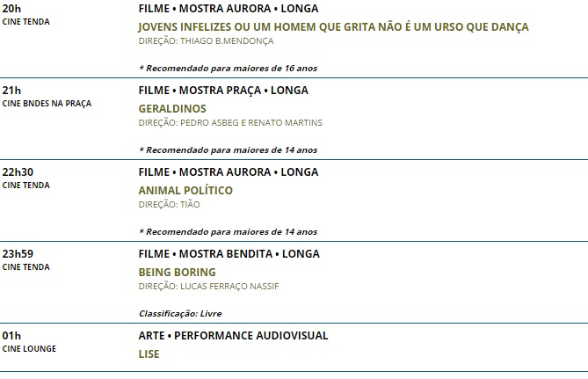
Task: Click CINE TENDA under 20h
Action: pos(26,22)
